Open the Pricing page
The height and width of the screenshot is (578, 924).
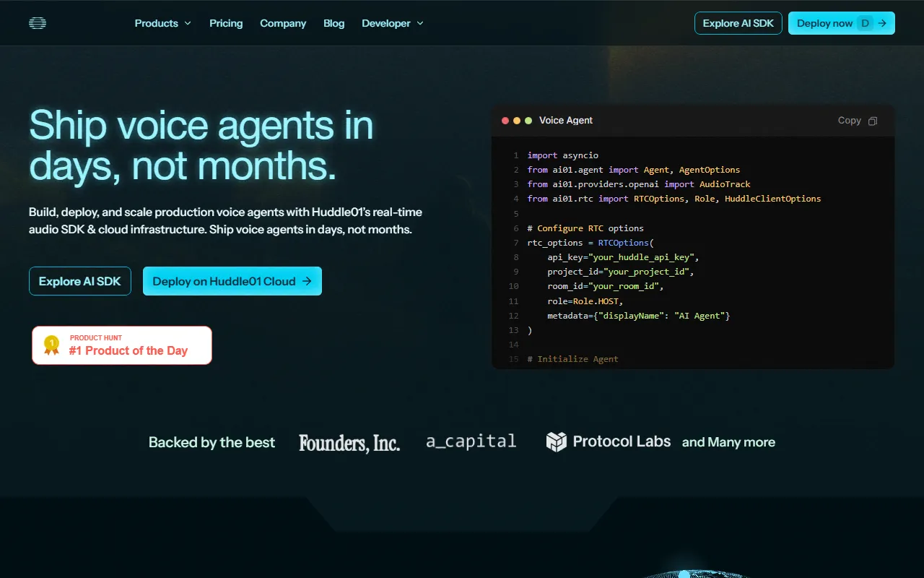coord(226,23)
